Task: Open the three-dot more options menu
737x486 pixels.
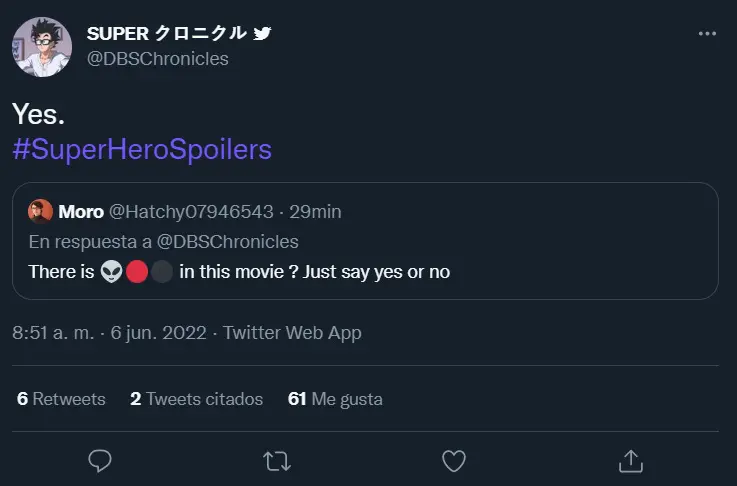Action: tap(707, 33)
